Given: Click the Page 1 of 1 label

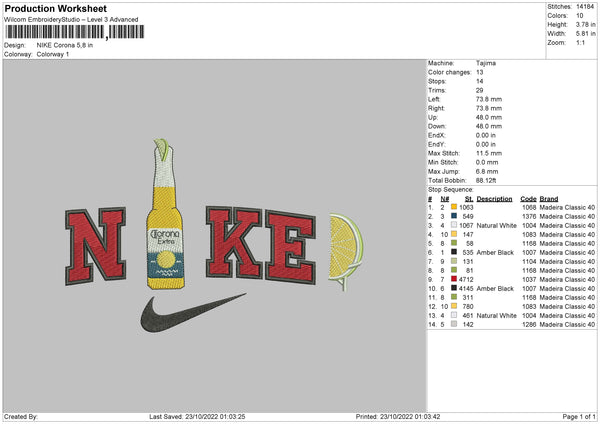Looking at the screenshot, I should pos(579,416).
